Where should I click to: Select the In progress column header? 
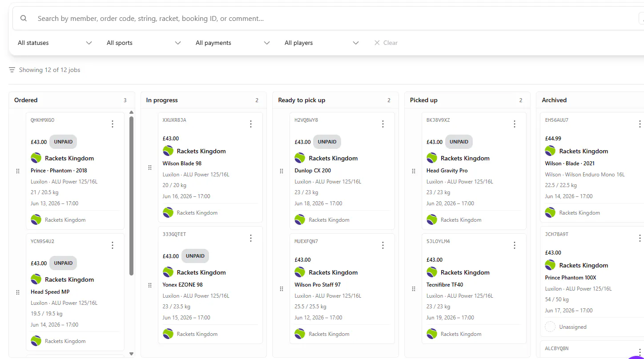click(x=162, y=100)
